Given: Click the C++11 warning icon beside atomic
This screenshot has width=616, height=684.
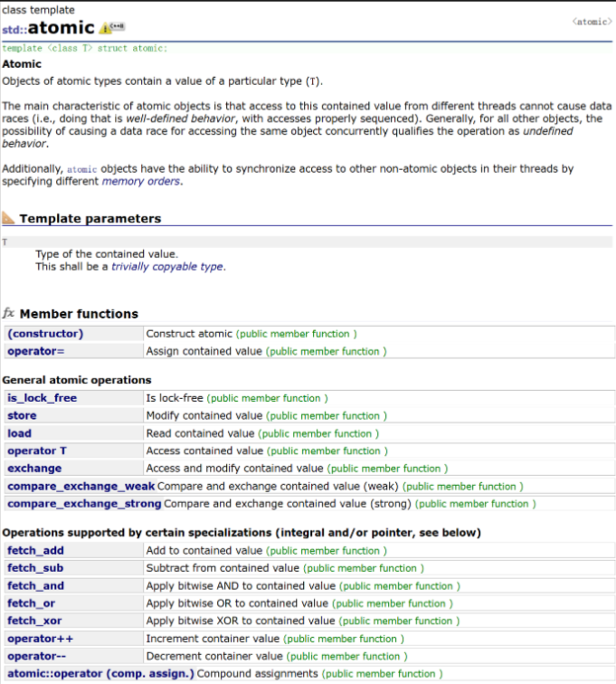Looking at the screenshot, I should click(112, 27).
